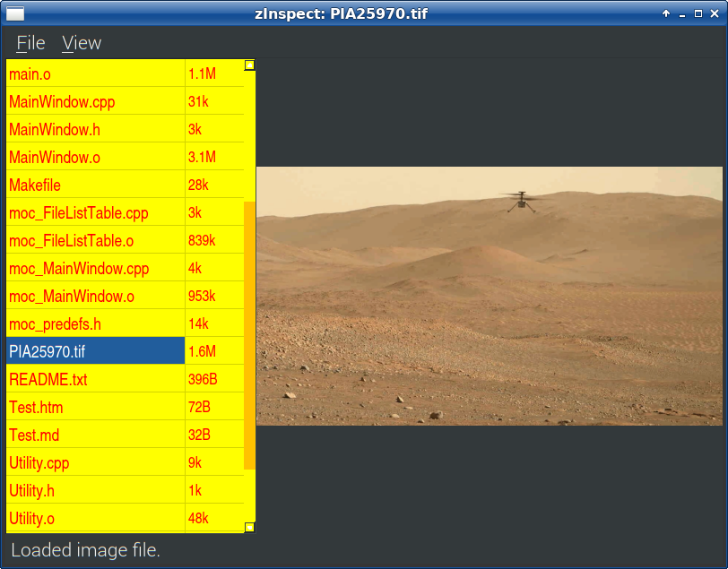Open the File menu

(30, 43)
